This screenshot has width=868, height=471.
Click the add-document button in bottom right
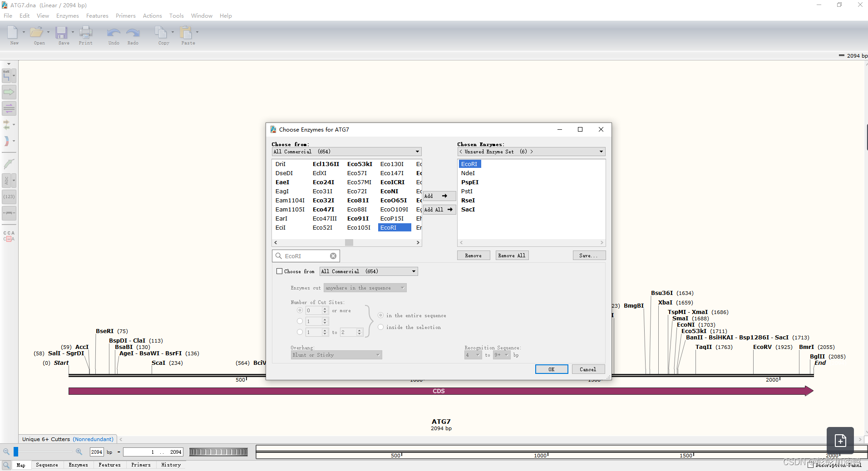point(840,440)
